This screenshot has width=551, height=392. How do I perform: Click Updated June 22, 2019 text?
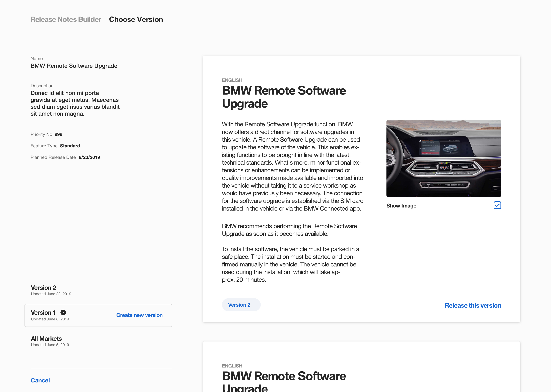(51, 294)
